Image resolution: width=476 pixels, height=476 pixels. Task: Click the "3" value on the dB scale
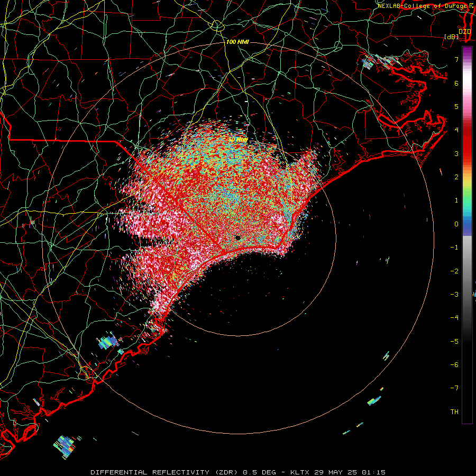(x=456, y=153)
